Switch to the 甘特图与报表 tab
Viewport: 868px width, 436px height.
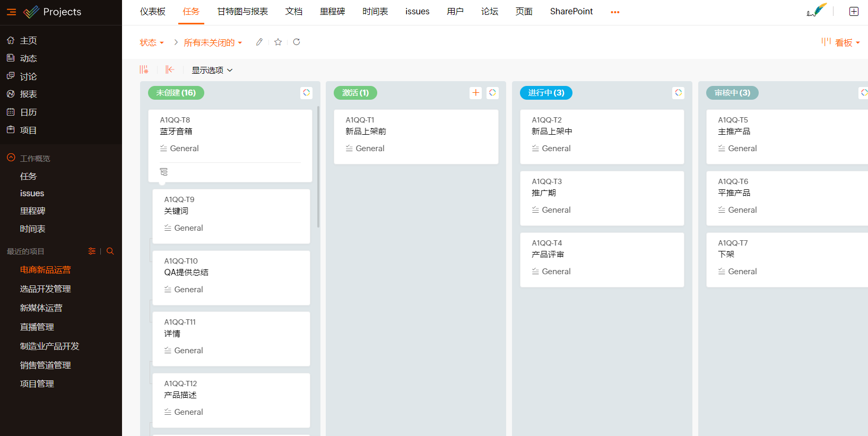(242, 12)
